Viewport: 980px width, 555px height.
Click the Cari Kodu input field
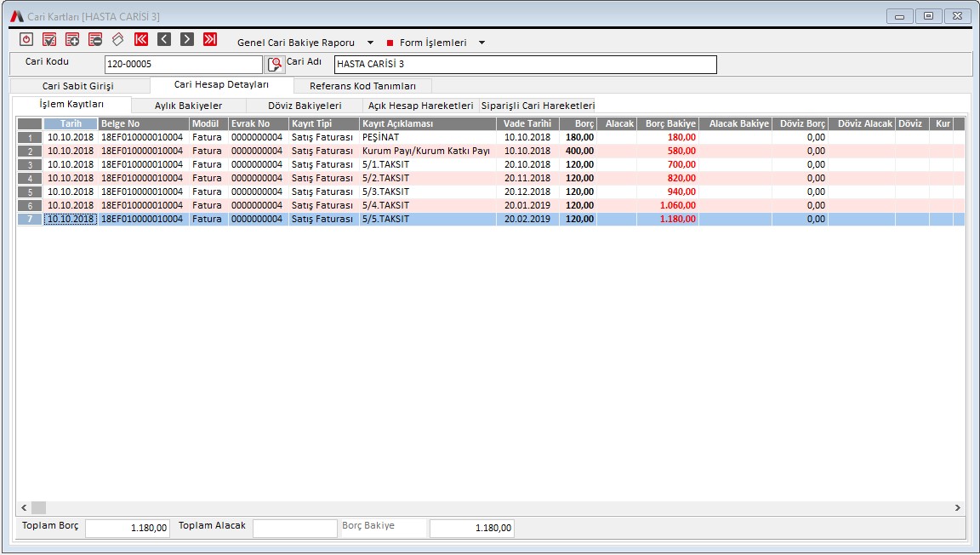(x=183, y=64)
